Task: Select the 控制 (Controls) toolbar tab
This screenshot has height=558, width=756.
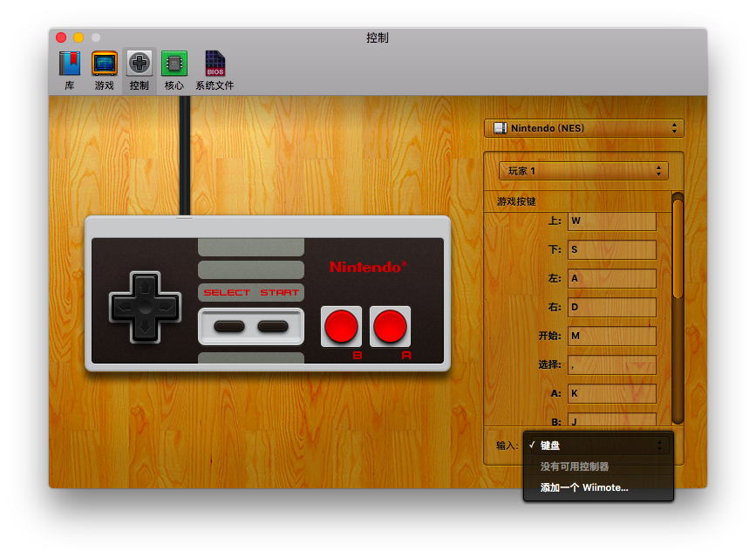Action: [x=140, y=71]
